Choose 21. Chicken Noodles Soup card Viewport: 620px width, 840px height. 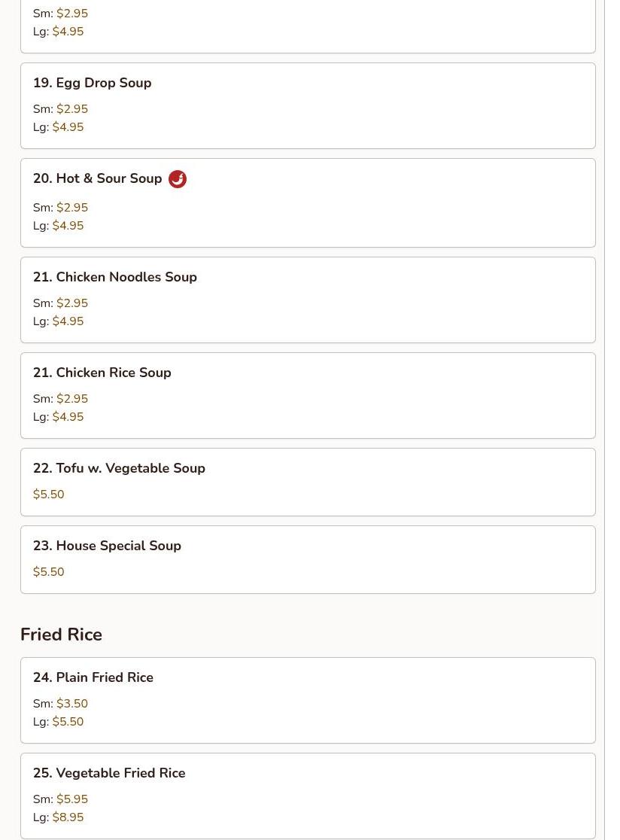tap(308, 300)
